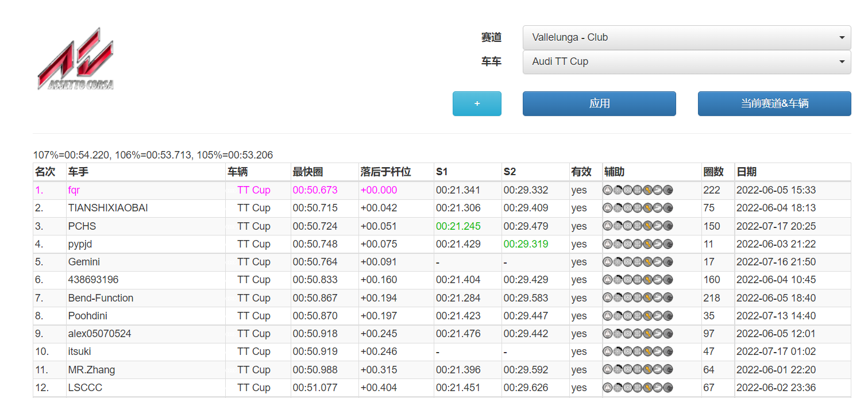Open the Vallelunga - Club track dropdown
Screen dimensions: 868x398
(686, 37)
